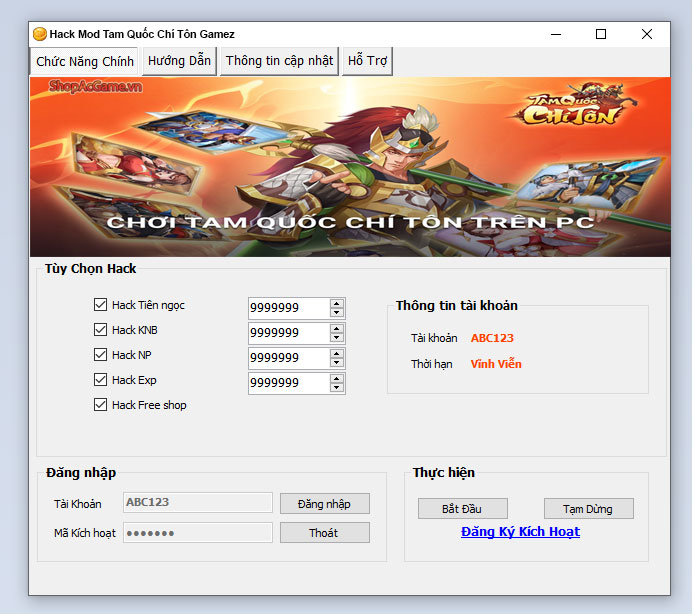Start the hack with Bắt Đầu
Screen dimensions: 693x616
(463, 509)
